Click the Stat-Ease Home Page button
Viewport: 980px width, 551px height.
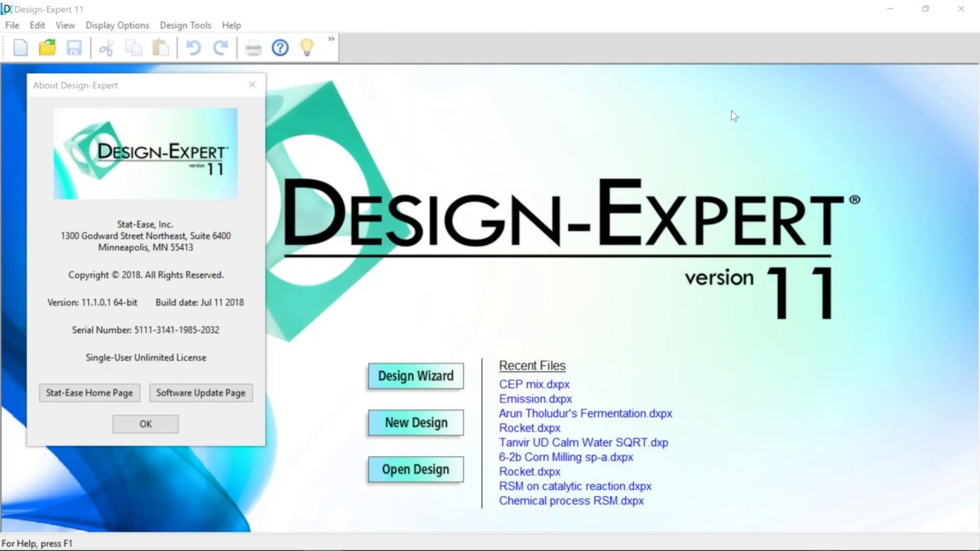(x=89, y=393)
